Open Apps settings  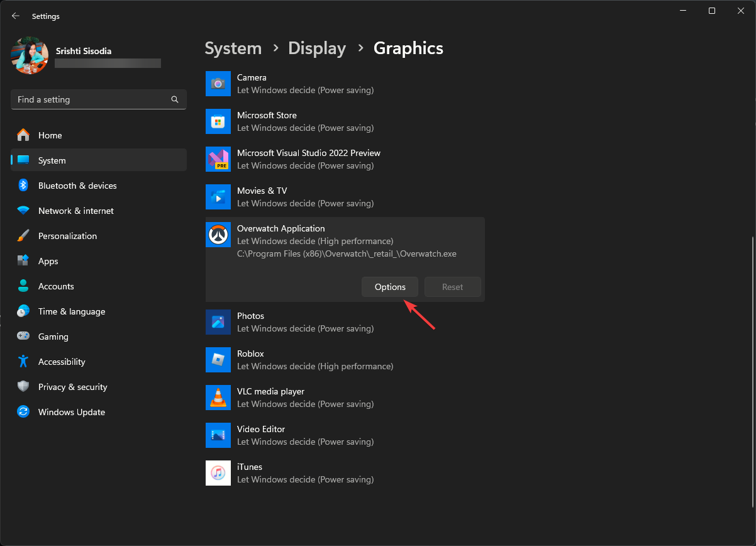[x=99, y=261]
